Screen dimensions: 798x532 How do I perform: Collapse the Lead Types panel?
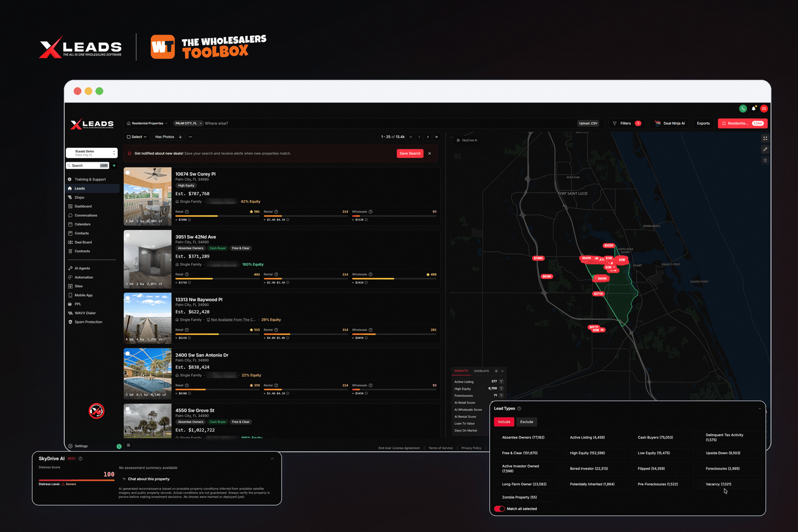[x=760, y=409]
